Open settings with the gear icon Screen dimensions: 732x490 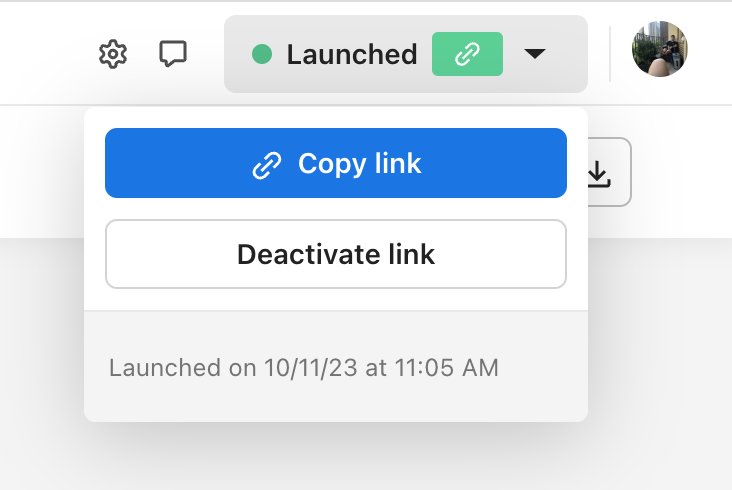[x=113, y=54]
